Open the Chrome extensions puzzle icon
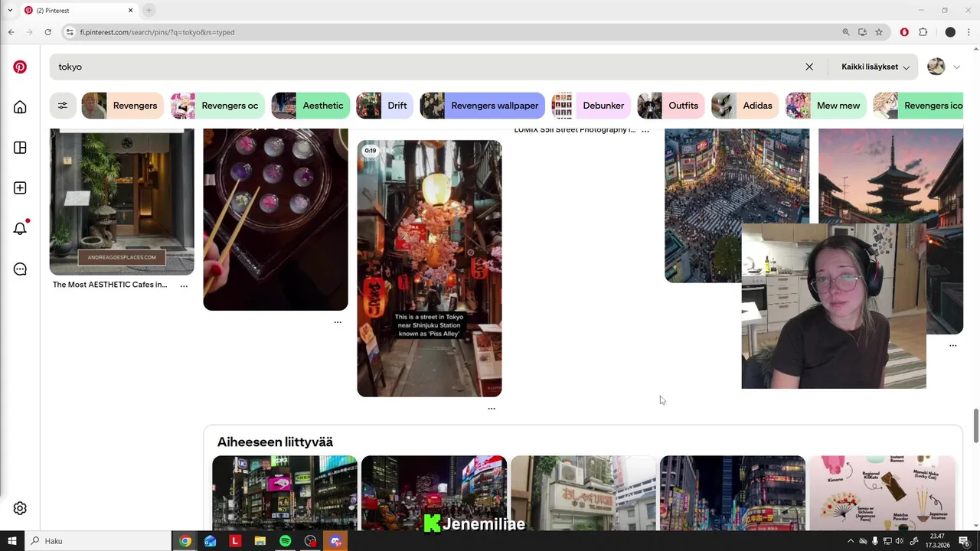 [x=923, y=32]
